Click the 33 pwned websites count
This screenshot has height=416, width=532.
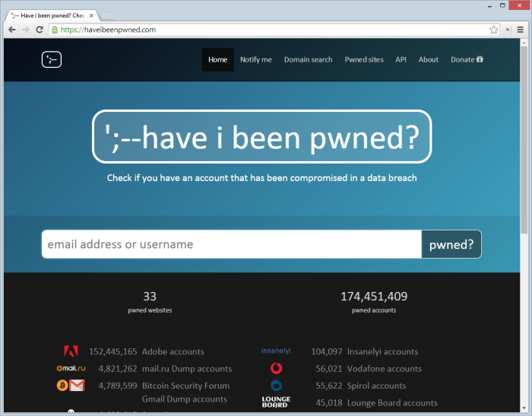coord(150,302)
